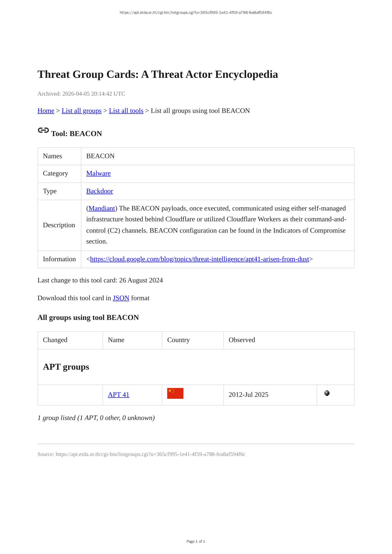
Task: Click the Threat Group Cards page title
Action: tap(157, 74)
